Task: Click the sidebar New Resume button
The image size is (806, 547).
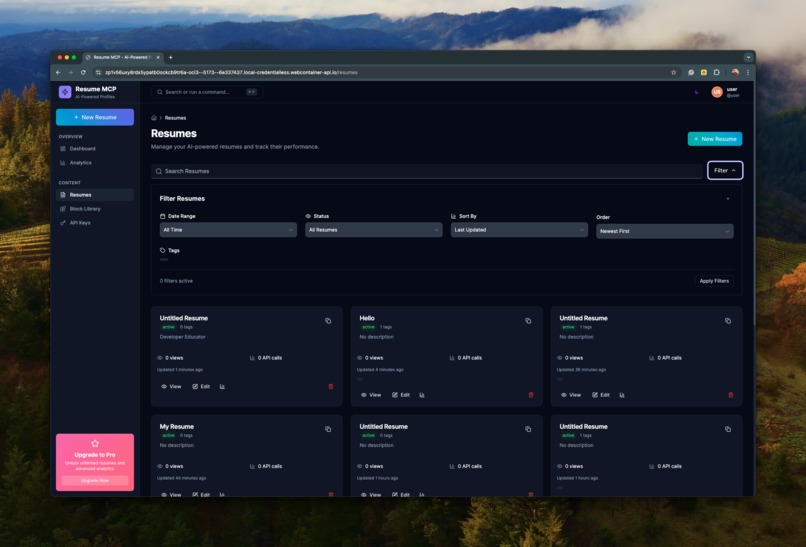Action: 95,117
